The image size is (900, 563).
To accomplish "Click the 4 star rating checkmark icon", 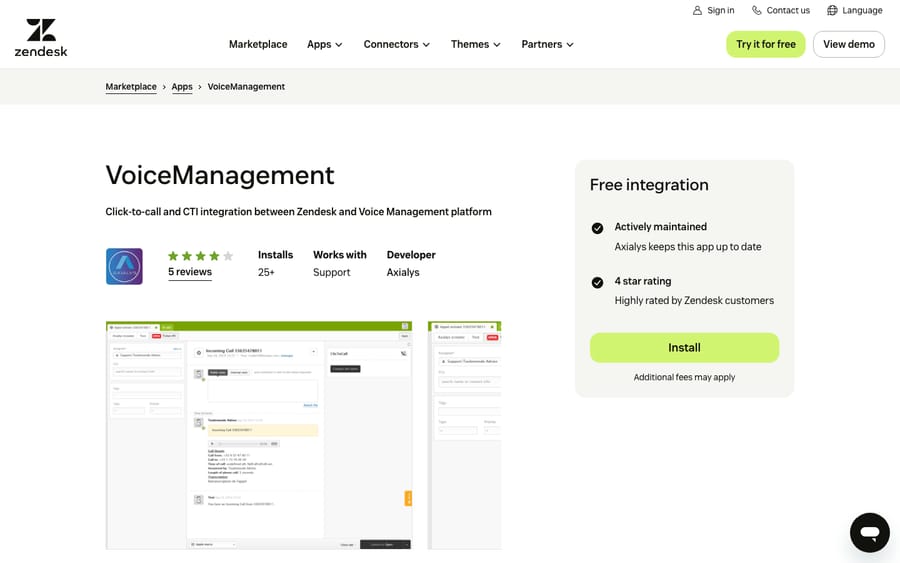I will point(597,282).
